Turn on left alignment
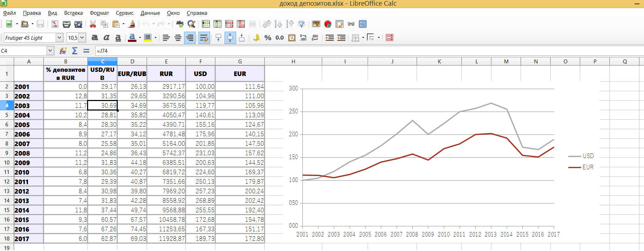This screenshot has height=251, width=644. 166,38
